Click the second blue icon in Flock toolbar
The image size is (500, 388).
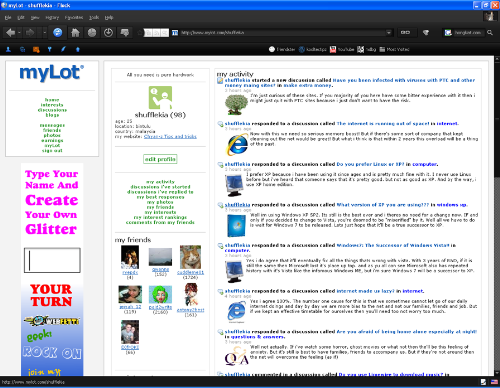(22, 49)
